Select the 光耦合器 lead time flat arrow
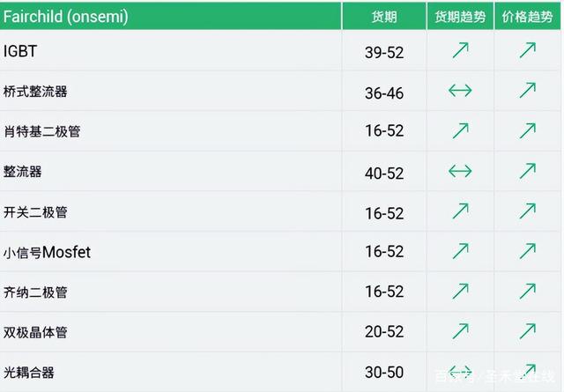 coord(460,371)
